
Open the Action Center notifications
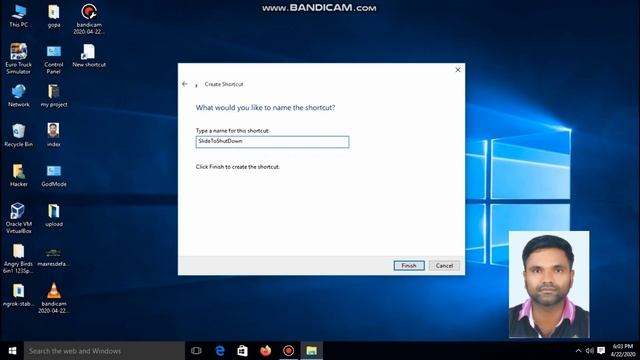coord(601,351)
